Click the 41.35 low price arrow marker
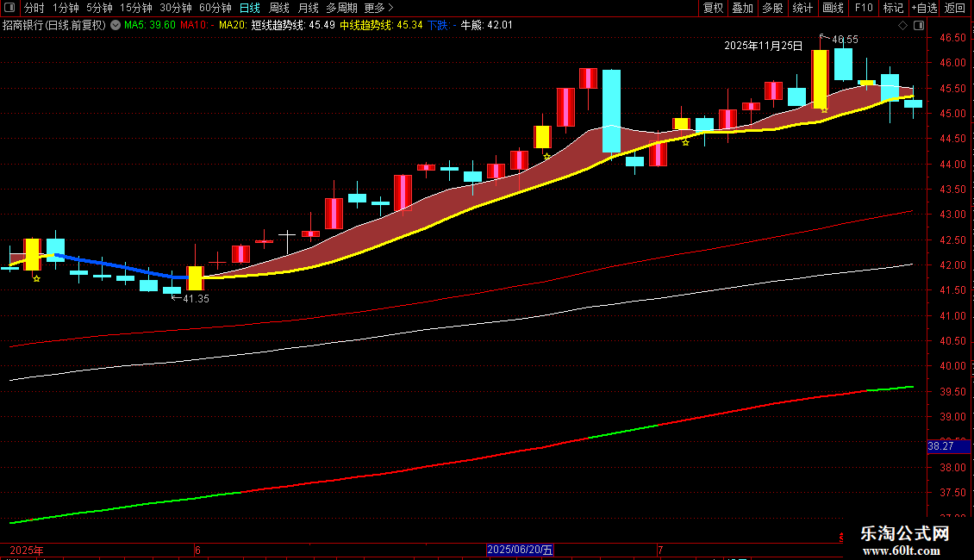 coord(190,299)
